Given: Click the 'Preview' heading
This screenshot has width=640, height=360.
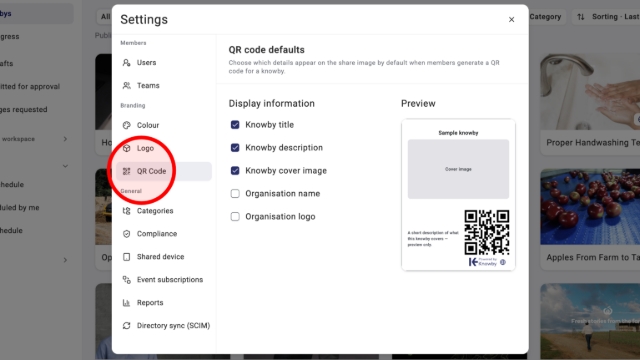Looking at the screenshot, I should pos(418,103).
